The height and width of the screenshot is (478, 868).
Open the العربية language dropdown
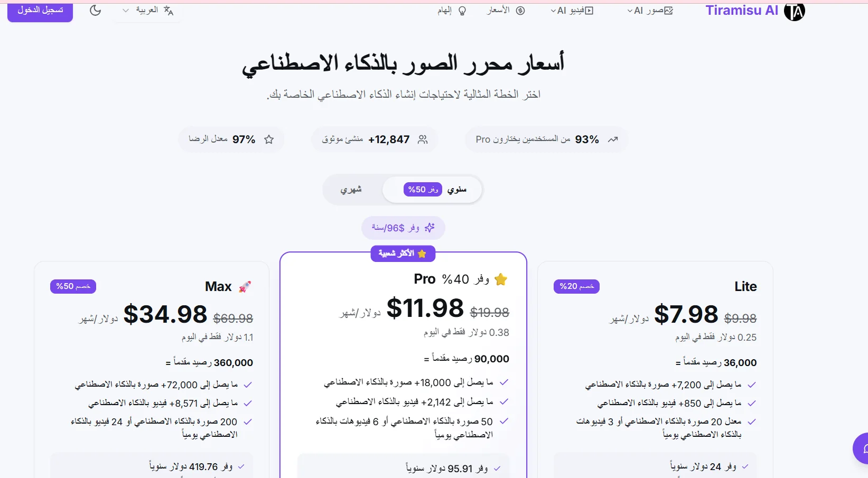click(x=141, y=11)
